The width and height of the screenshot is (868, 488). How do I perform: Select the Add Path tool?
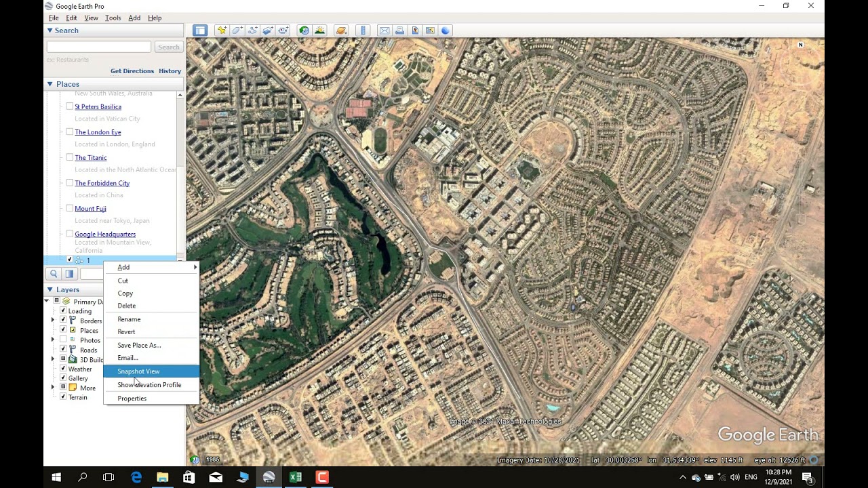coord(253,30)
